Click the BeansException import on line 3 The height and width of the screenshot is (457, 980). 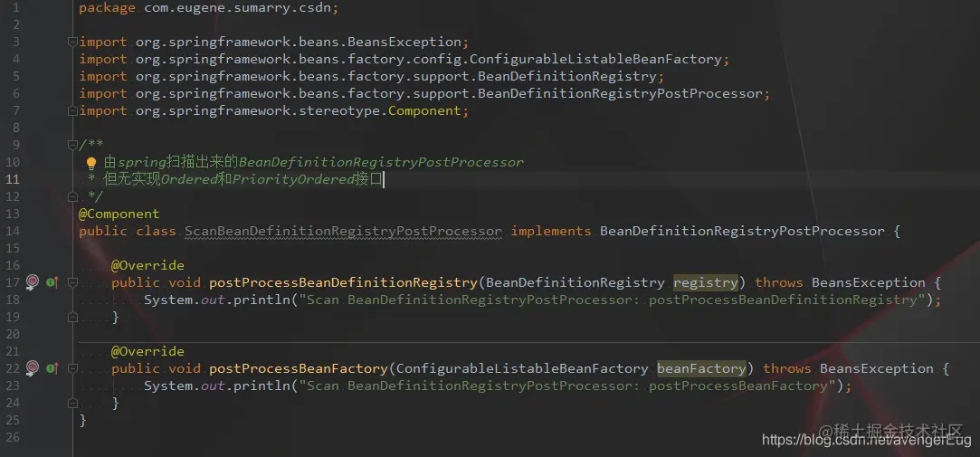[x=403, y=42]
